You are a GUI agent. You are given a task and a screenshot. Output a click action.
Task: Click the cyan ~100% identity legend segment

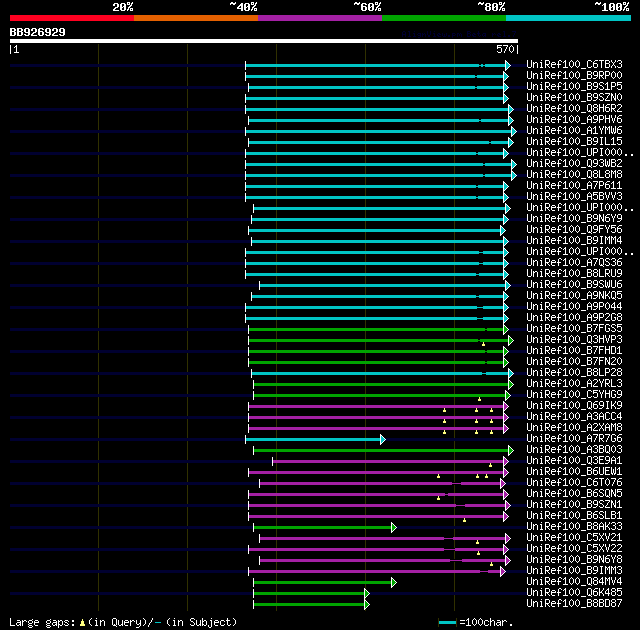[x=568, y=18]
